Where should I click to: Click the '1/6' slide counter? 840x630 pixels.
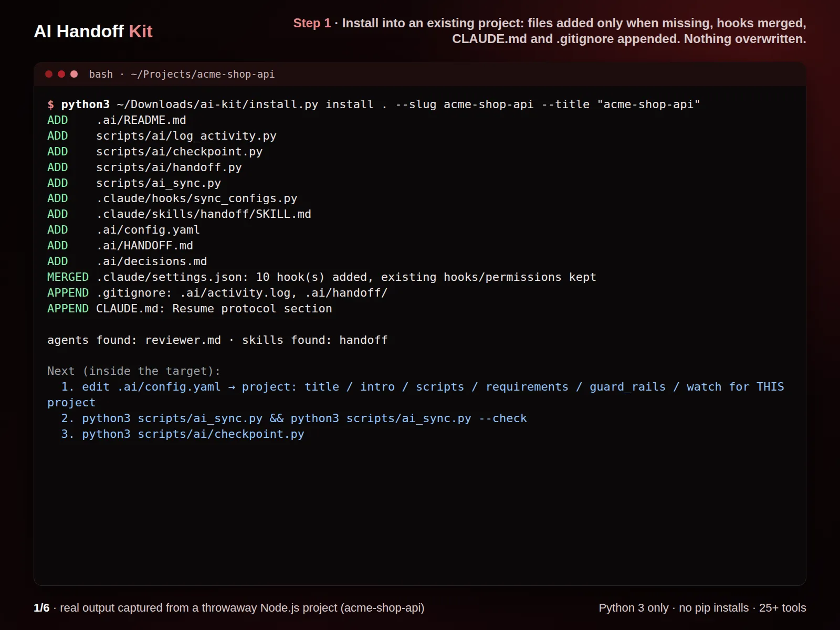coord(41,608)
